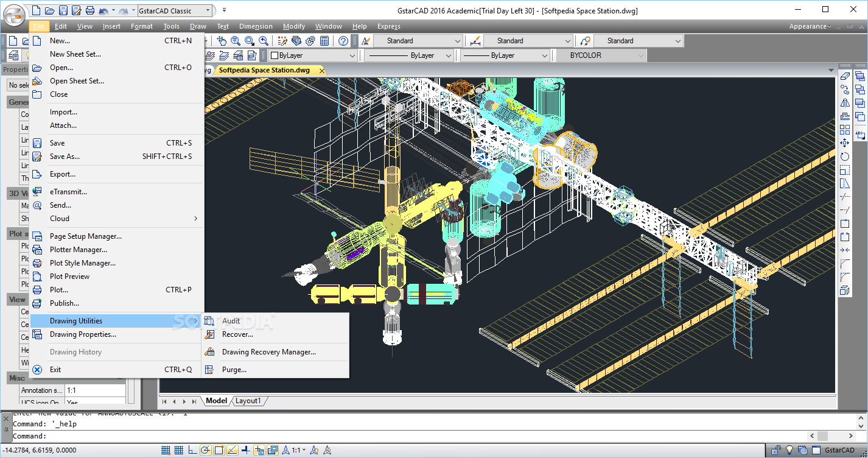Viewport: 868px width, 458px height.
Task: Toggle Lineweight display in the status bar
Action: (x=245, y=451)
